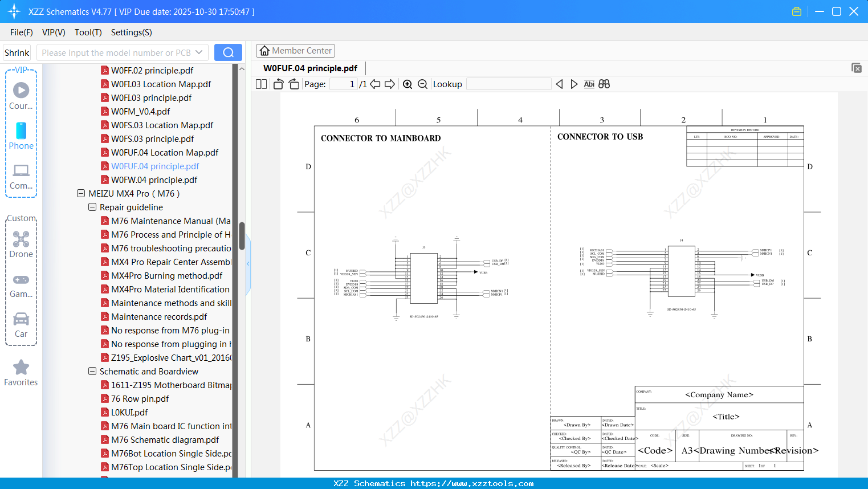
Task: Click the binoculars search icon
Action: pyautogui.click(x=604, y=84)
